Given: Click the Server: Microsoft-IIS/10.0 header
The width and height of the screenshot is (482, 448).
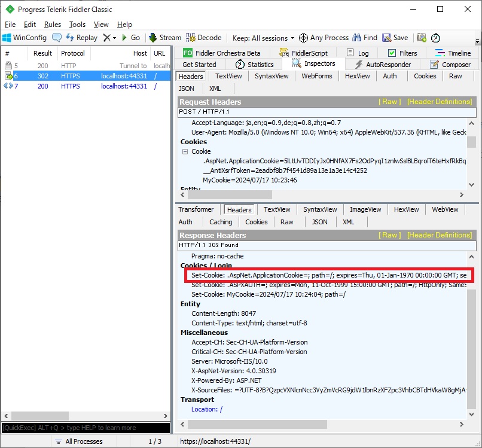Looking at the screenshot, I should [x=229, y=361].
